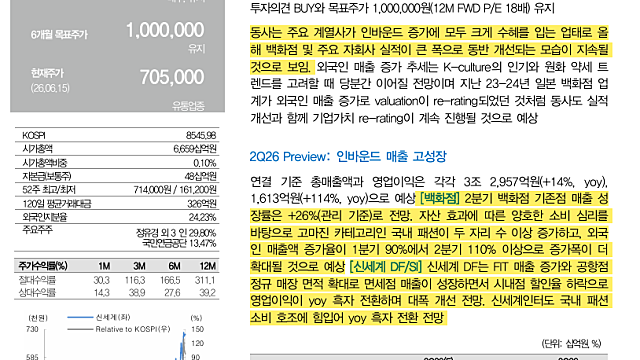Click the chart axis value 730

(x=32, y=329)
